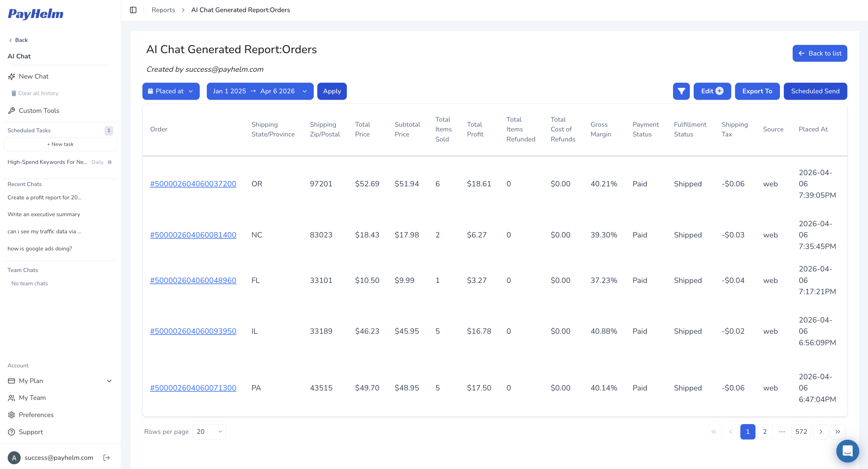Click Scheduled Send button

815,91
